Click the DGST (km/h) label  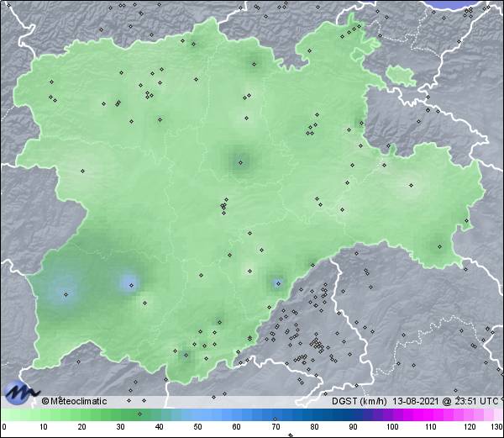coord(360,401)
